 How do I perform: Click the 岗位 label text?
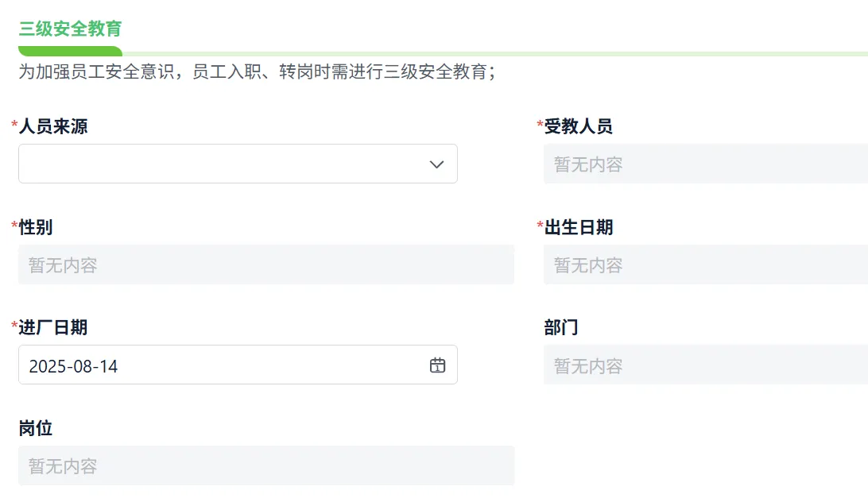coord(36,428)
